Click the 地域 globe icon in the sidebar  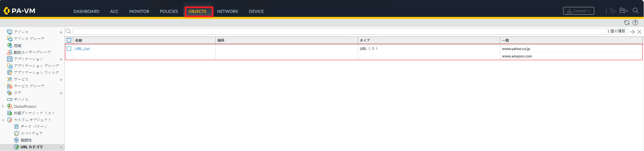pyautogui.click(x=10, y=46)
